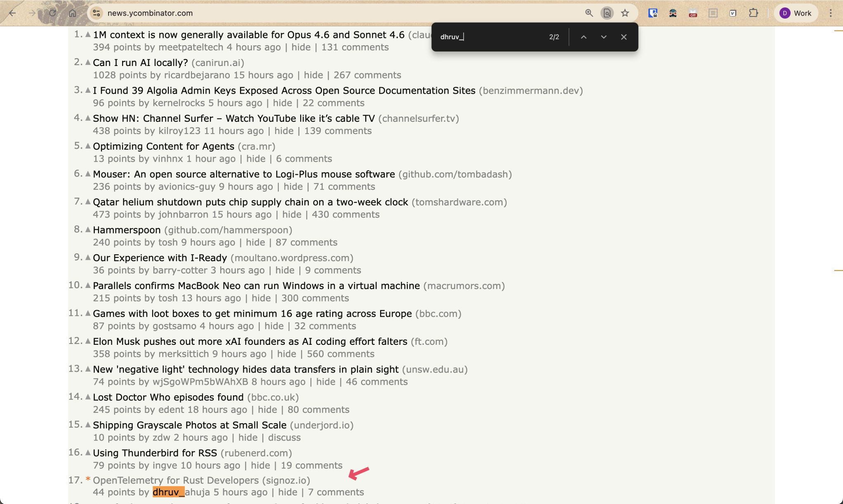Viewport: 843px width, 504px height.
Task: Upvote the Elon Musk xAI story
Action: (88, 341)
